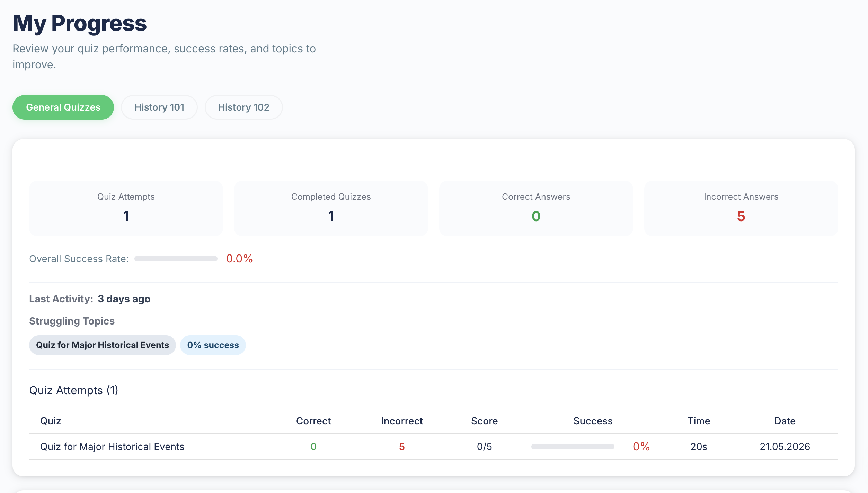The height and width of the screenshot is (493, 868).
Task: Click the Overall Success Rate progress bar
Action: pyautogui.click(x=176, y=259)
